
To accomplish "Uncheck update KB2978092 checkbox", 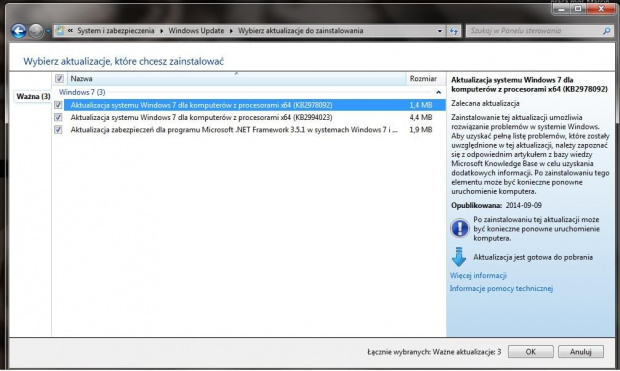I will point(58,105).
